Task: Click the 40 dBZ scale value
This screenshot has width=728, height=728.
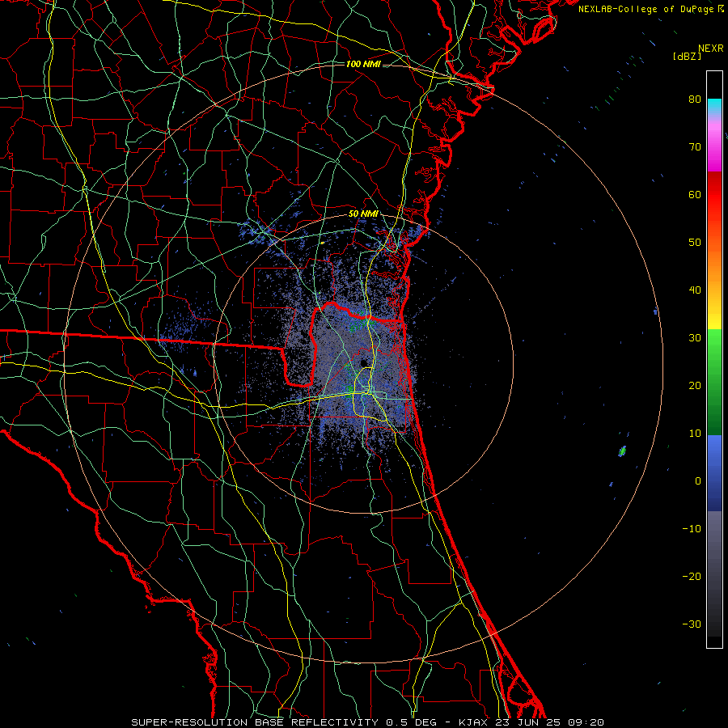Action: click(x=695, y=290)
